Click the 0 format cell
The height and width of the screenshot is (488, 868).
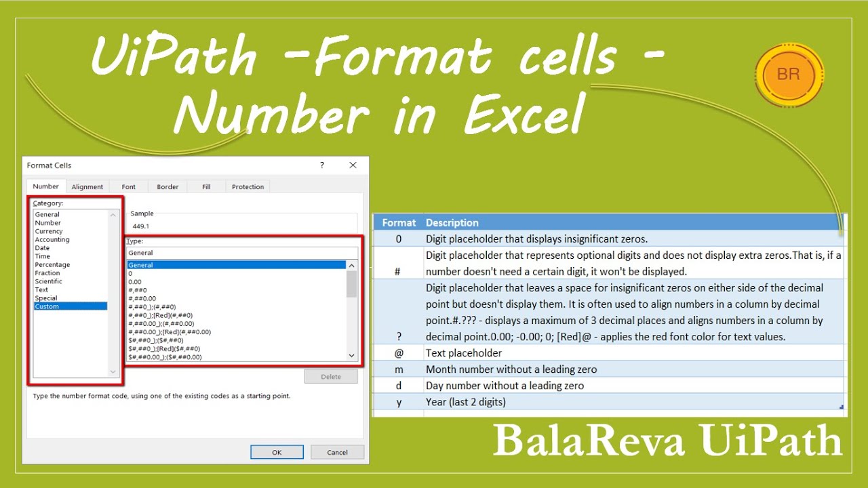coord(399,239)
